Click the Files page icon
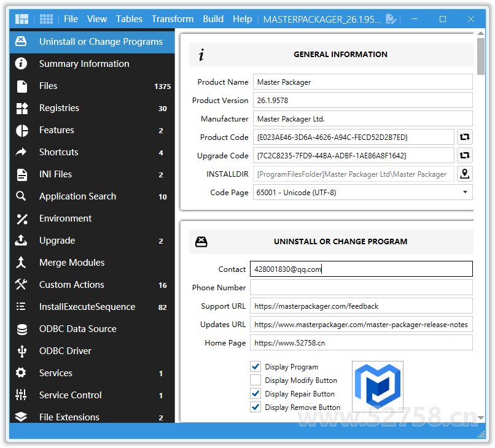This screenshot has height=448, width=495. tap(21, 86)
